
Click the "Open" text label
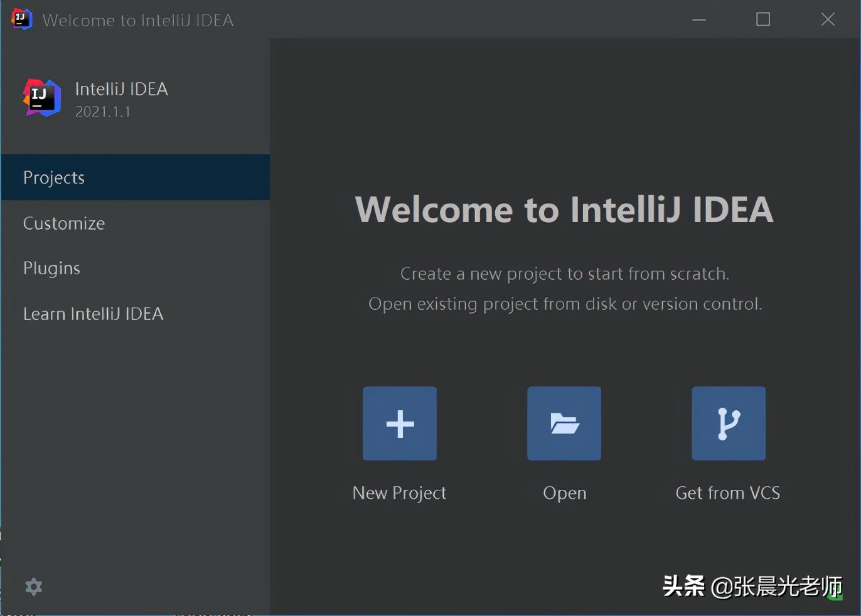(564, 493)
